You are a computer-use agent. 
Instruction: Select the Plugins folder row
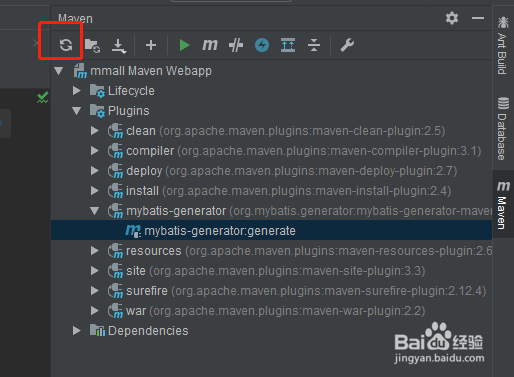(x=271, y=111)
